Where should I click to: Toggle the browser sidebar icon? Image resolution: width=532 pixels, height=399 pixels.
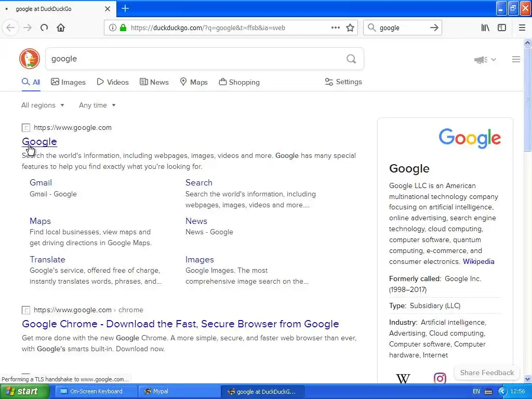pos(502,28)
